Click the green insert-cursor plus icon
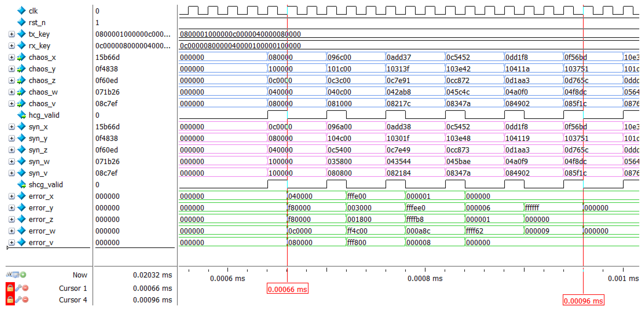Screen dimensions: 644x313 (23, 275)
